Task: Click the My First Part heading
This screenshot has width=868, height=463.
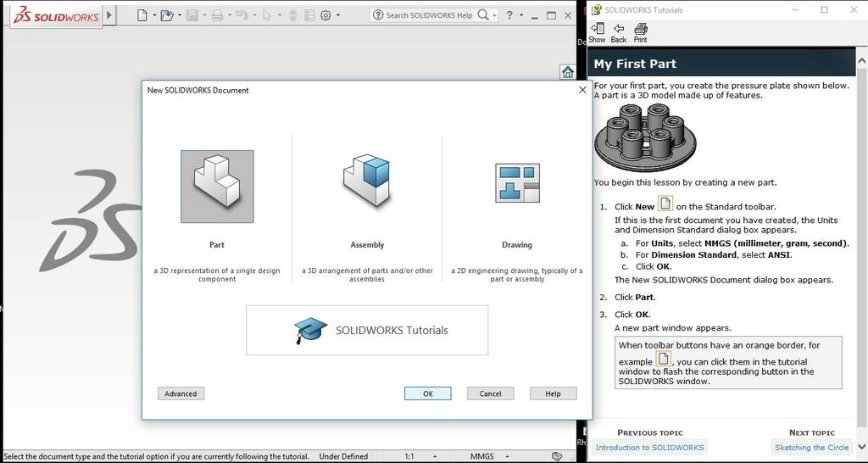Action: (635, 64)
